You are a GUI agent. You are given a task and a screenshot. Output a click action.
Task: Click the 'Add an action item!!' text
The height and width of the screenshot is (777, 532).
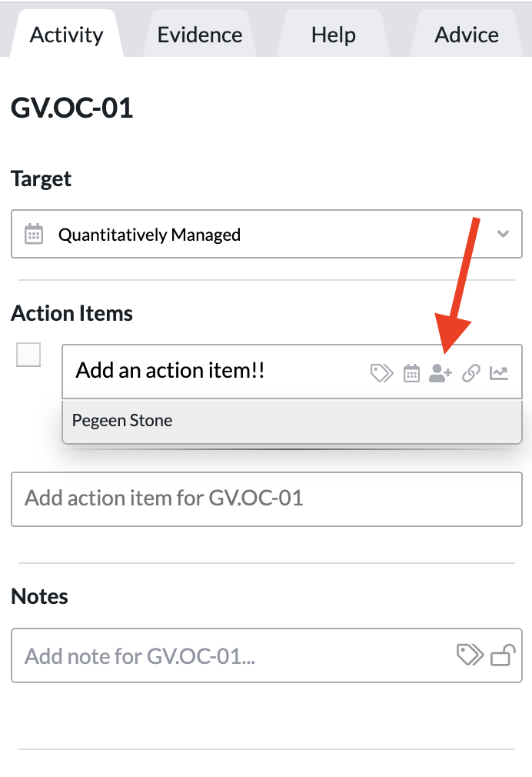(170, 370)
